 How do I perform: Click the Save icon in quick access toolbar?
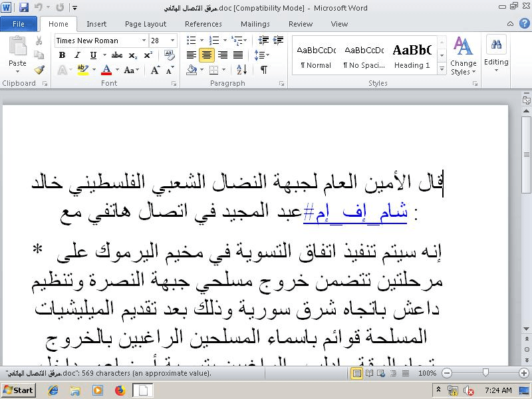24,7
